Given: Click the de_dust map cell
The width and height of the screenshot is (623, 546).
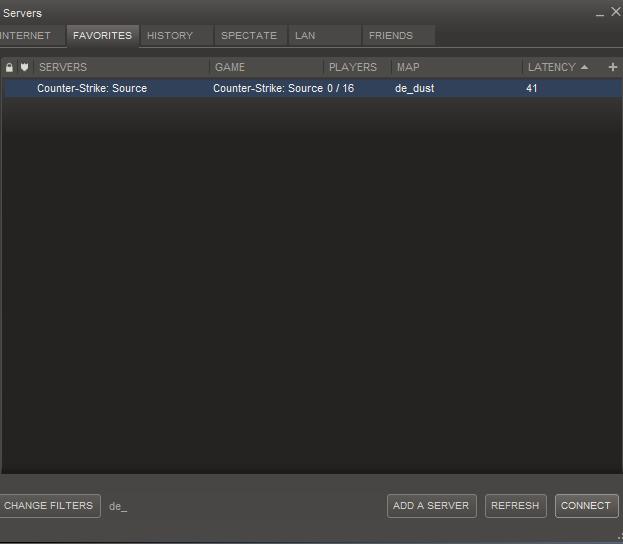Looking at the screenshot, I should coord(414,88).
